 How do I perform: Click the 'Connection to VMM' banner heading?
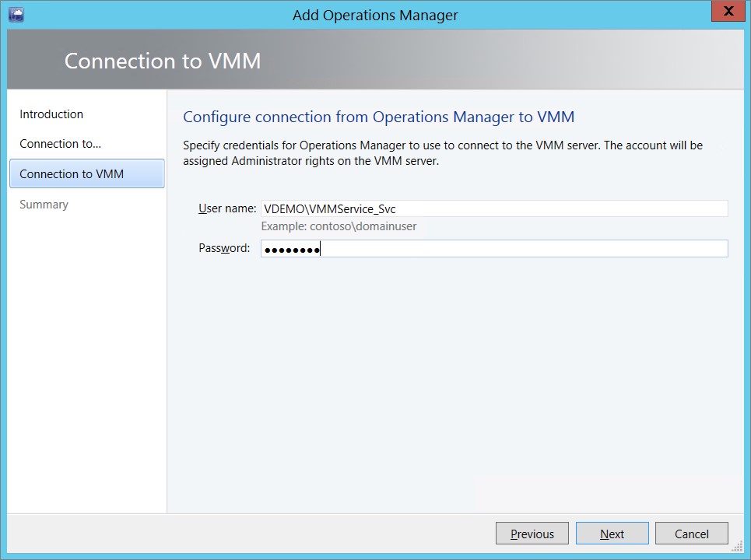coord(163,61)
